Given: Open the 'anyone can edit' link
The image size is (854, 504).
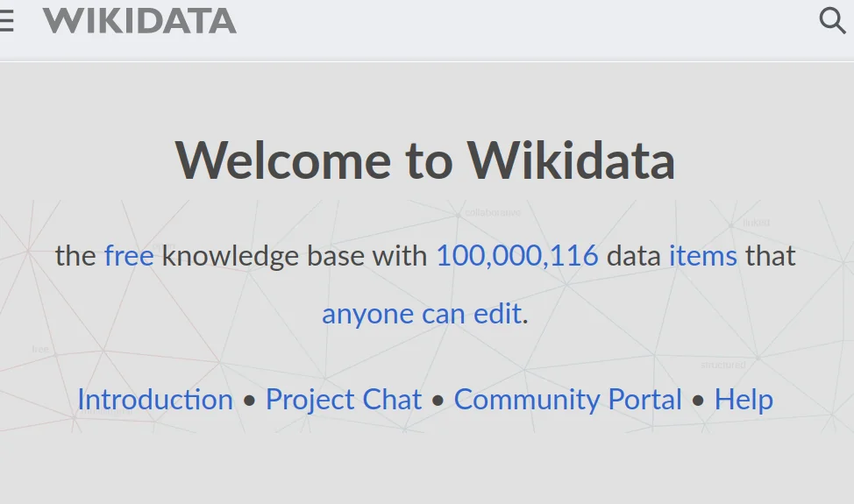Looking at the screenshot, I should 422,314.
